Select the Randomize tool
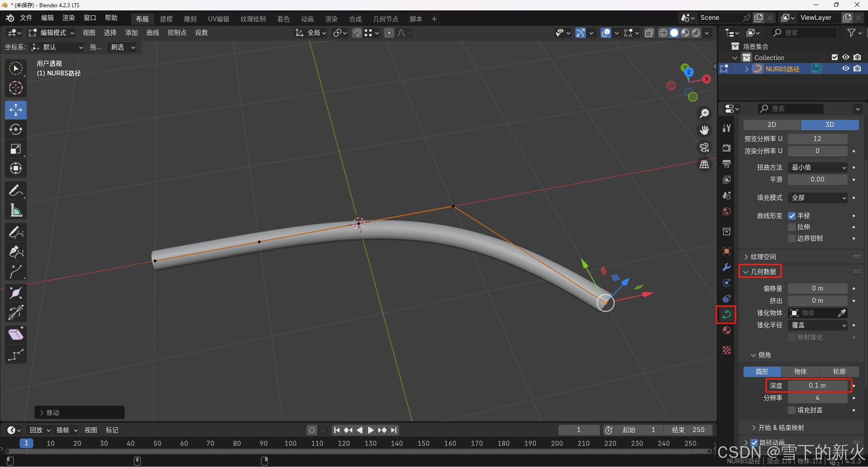 [16, 354]
